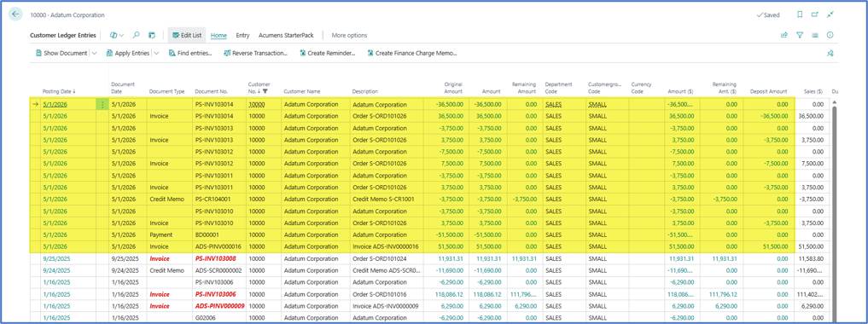The width and height of the screenshot is (868, 324).
Task: Expand the Show Document dropdown arrow
Action: point(94,53)
